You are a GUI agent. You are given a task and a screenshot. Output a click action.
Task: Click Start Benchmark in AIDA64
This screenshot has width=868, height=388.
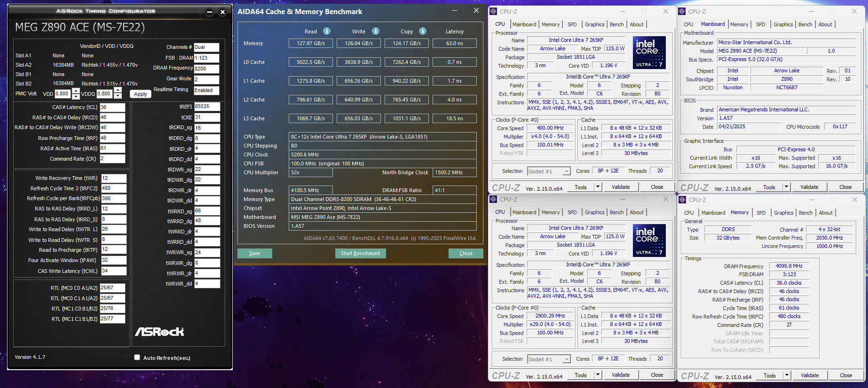coord(361,253)
